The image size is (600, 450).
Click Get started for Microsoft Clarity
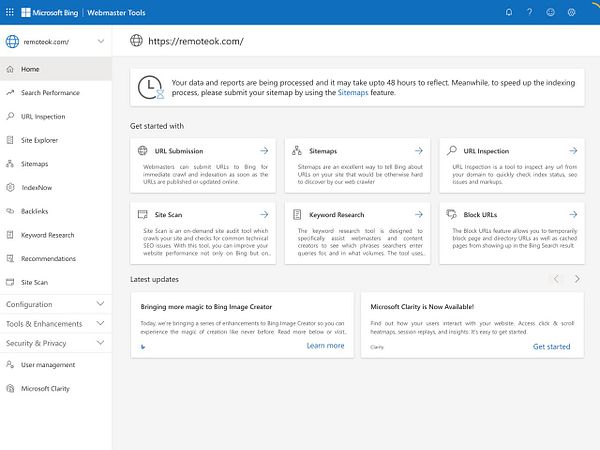pyautogui.click(x=551, y=347)
